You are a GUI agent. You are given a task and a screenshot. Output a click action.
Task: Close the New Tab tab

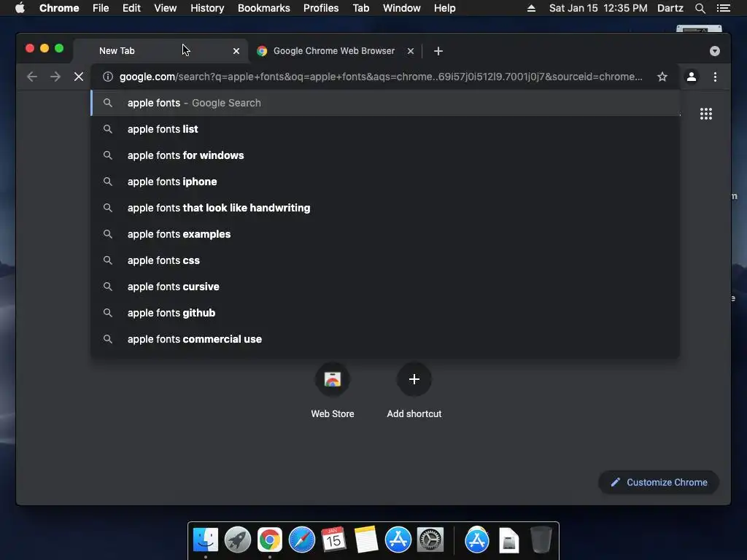236,51
